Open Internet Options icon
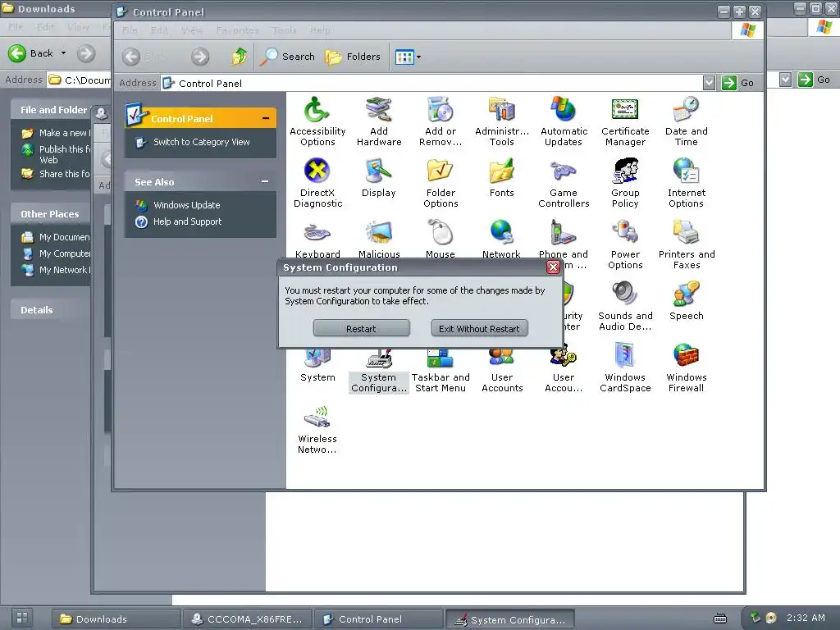The height and width of the screenshot is (630, 840). tap(687, 183)
